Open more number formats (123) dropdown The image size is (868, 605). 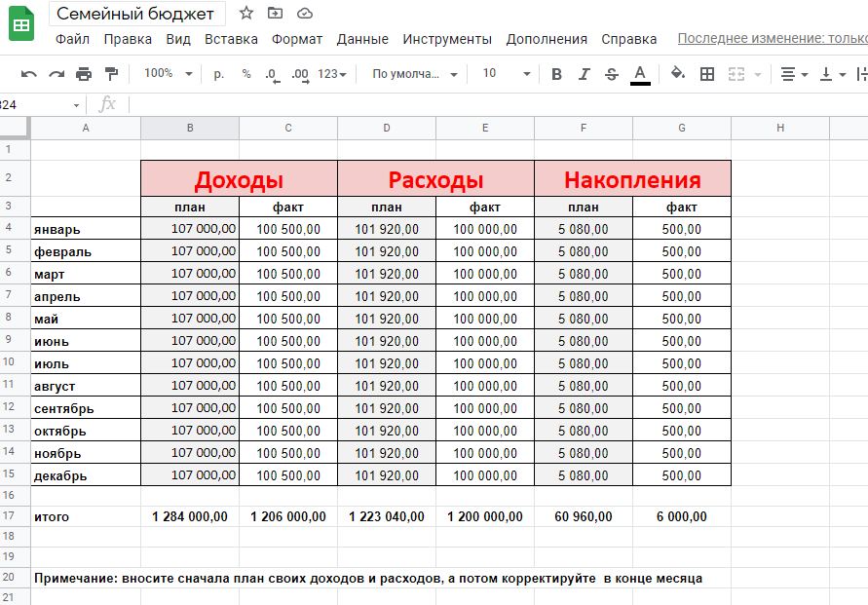[331, 74]
